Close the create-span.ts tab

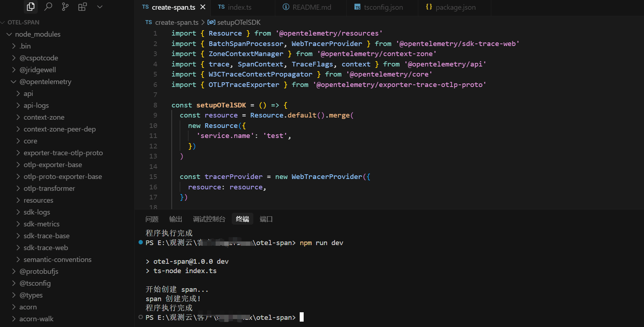pyautogui.click(x=203, y=7)
